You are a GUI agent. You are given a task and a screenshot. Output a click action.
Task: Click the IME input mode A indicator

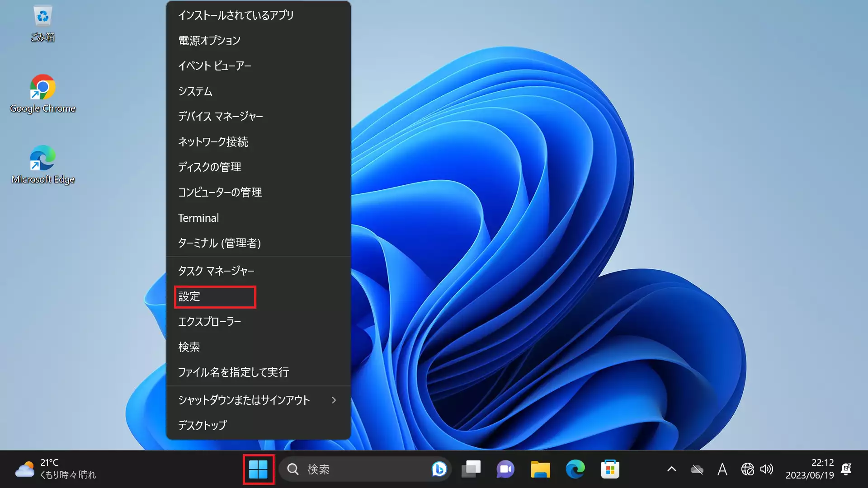coord(722,469)
